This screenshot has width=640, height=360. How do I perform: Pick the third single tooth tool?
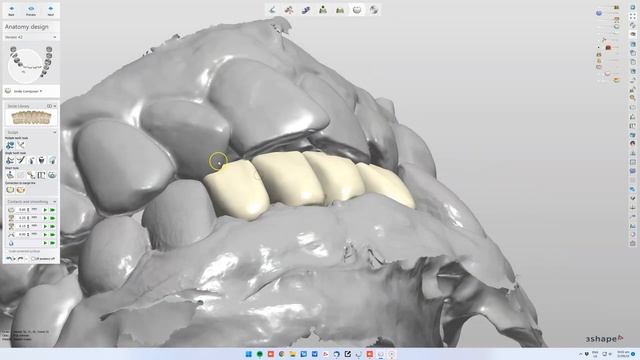point(31,160)
